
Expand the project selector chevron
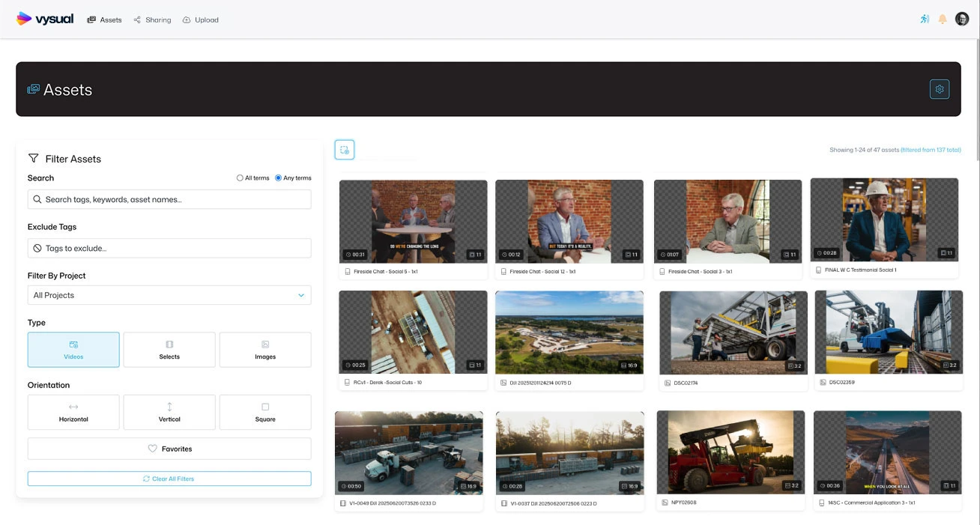click(303, 294)
